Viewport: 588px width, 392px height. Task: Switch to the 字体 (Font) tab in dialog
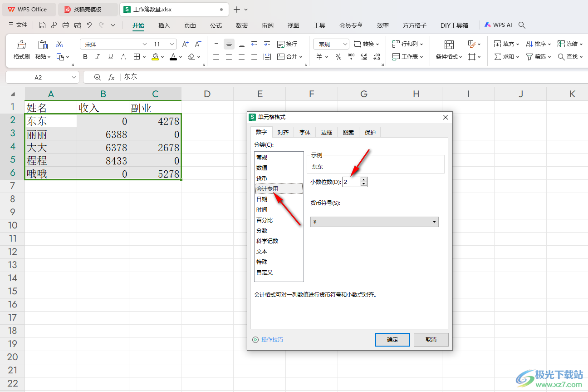point(305,132)
